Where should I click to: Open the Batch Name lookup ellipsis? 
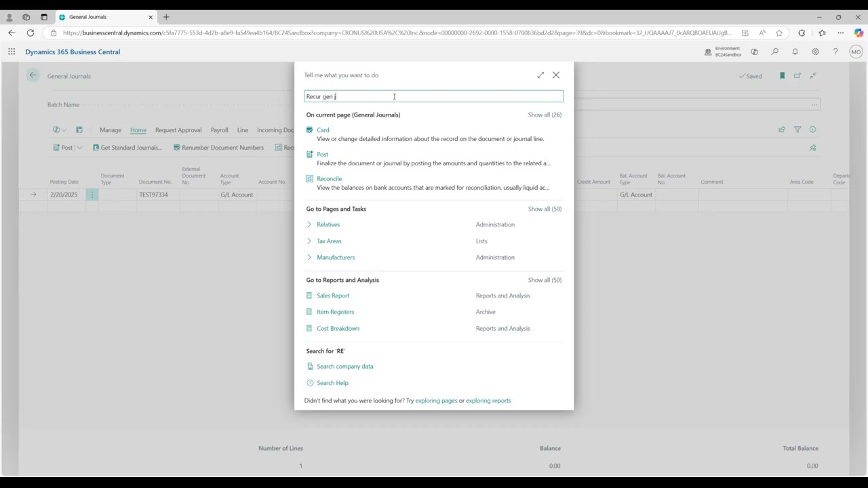point(814,104)
